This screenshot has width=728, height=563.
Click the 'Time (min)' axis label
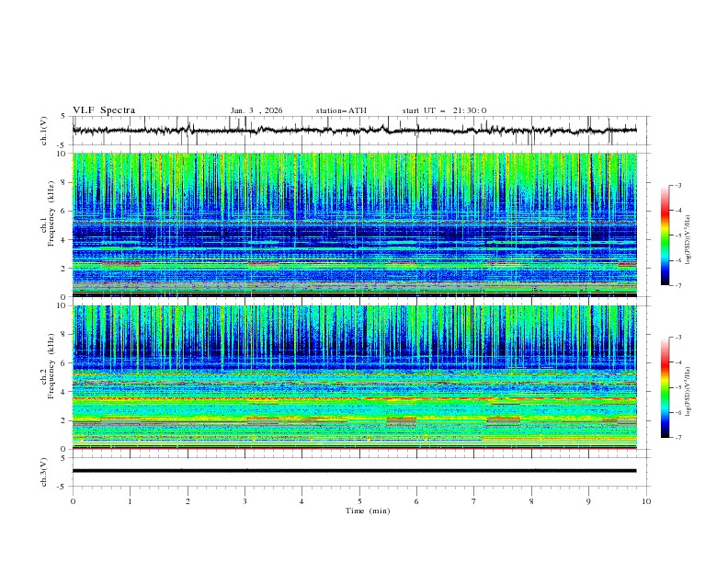pyautogui.click(x=368, y=511)
